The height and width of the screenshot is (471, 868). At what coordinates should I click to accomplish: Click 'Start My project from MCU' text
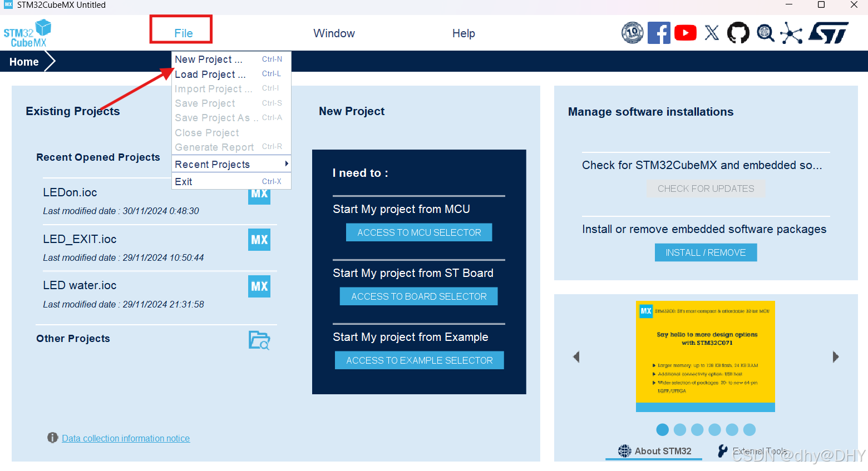pos(401,209)
